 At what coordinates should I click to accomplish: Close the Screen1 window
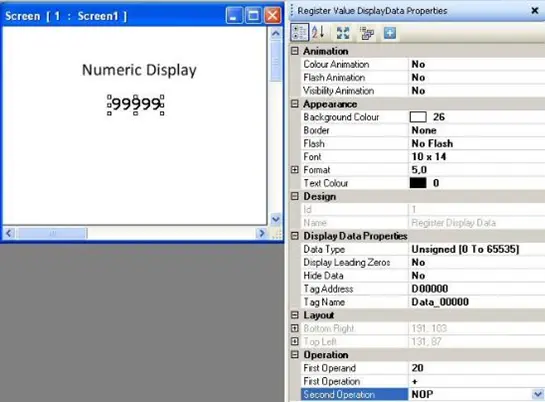[x=272, y=16]
